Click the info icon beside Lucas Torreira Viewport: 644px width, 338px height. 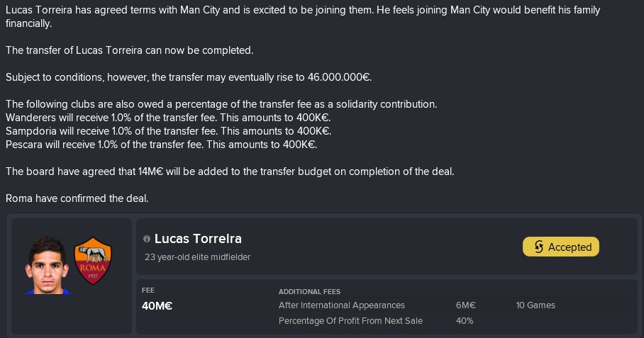(147, 239)
